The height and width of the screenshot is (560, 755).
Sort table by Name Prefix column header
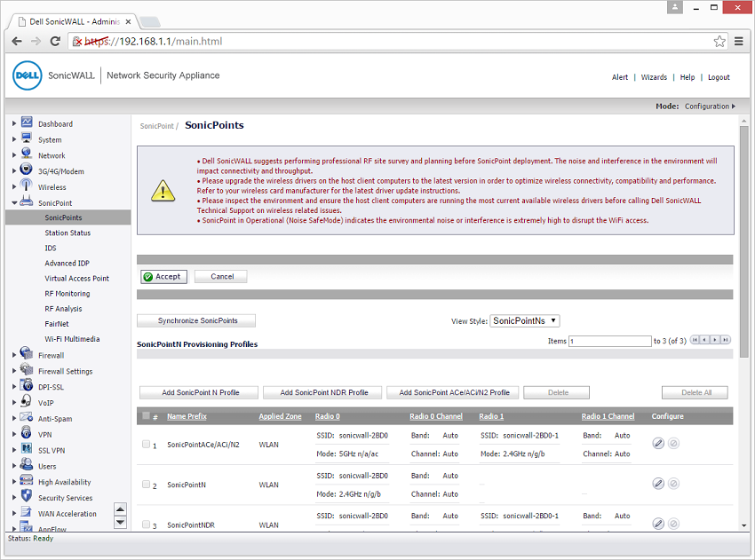point(187,416)
